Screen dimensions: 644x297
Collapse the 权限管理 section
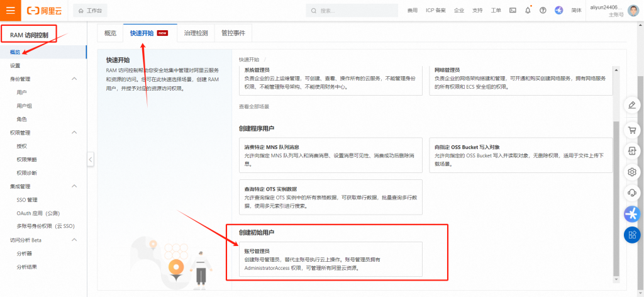tap(74, 132)
